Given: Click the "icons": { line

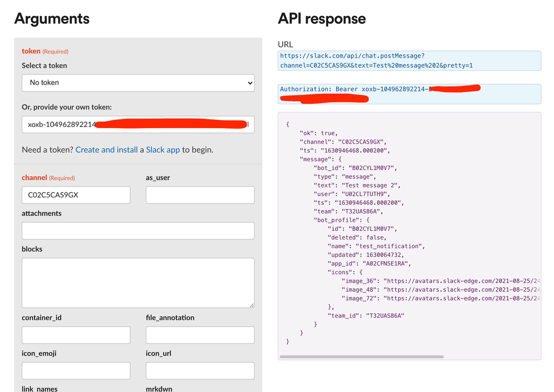Looking at the screenshot, I should (345, 272).
